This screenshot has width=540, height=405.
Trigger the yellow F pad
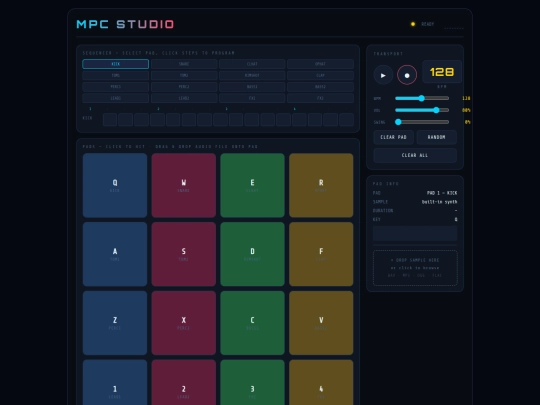(x=321, y=254)
